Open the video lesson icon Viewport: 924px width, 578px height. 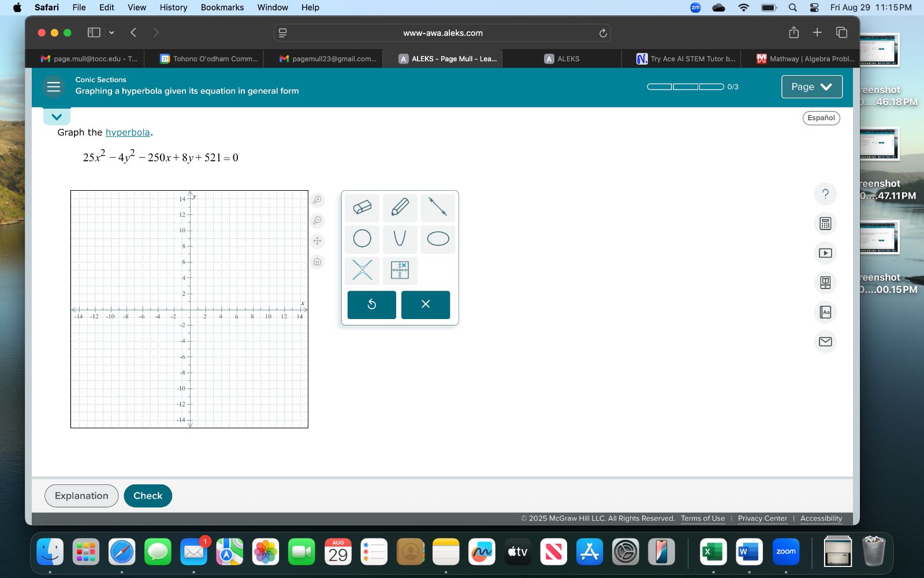coord(825,253)
